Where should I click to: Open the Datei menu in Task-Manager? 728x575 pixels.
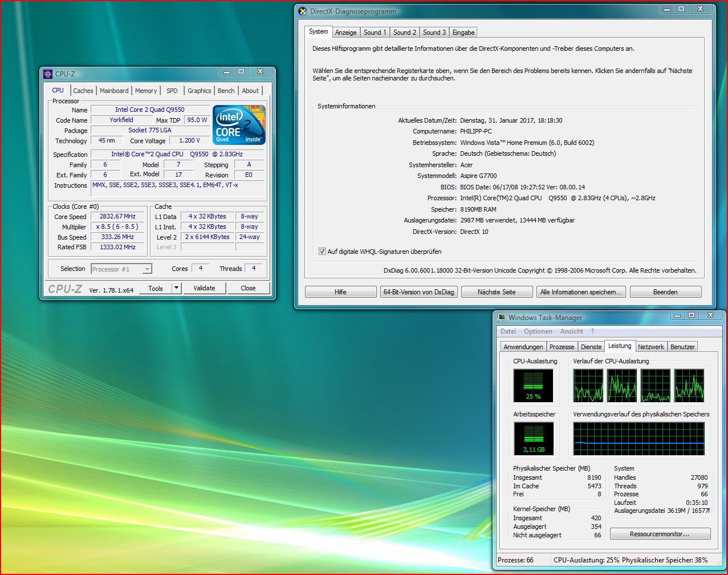[x=508, y=331]
